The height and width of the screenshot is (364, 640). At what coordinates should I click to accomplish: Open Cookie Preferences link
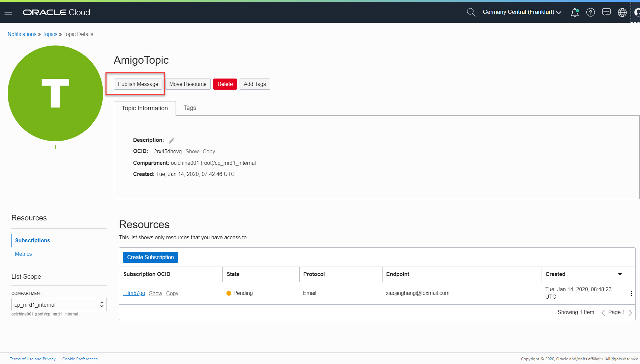pos(80,359)
